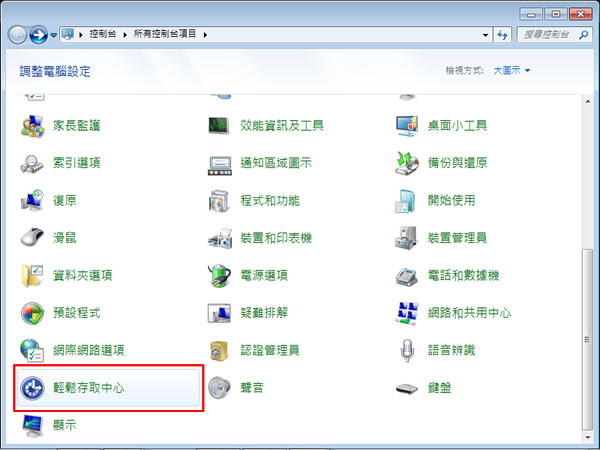The height and width of the screenshot is (450, 600).
Task: Click the address bar refresh button
Action: (502, 35)
